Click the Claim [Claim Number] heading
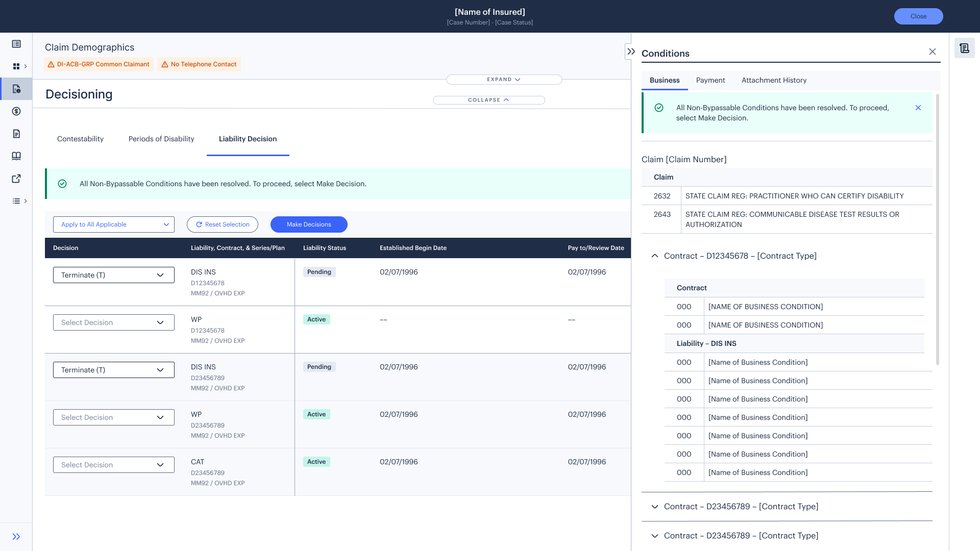Screen dimensions: 980x551 tap(684, 160)
